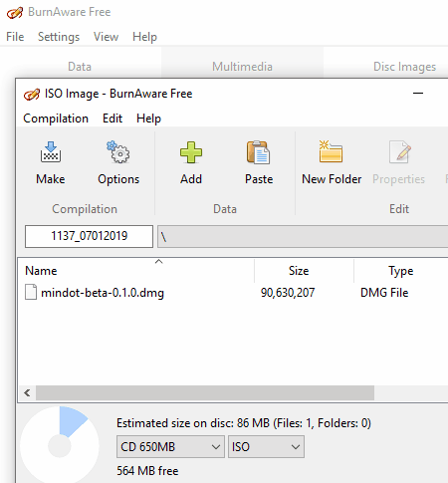Viewport: 448px width, 483px height.
Task: Click the 564 MB free label
Action: (x=147, y=471)
